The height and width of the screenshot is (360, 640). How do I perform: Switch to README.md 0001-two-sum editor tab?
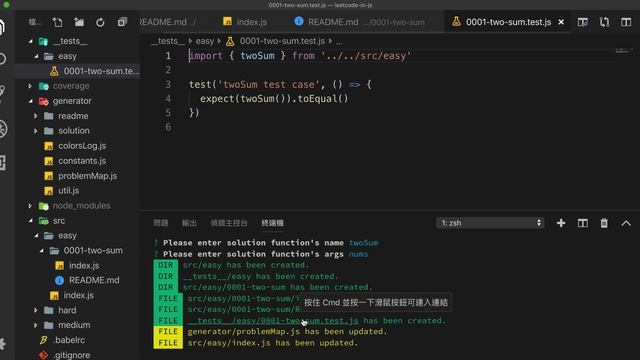point(361,22)
